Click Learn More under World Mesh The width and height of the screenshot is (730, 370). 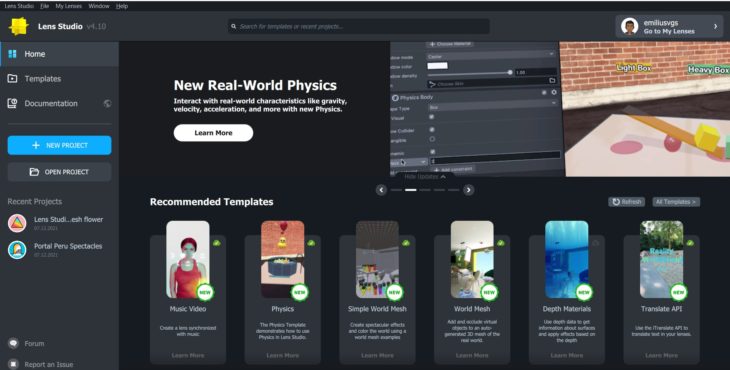(x=472, y=355)
